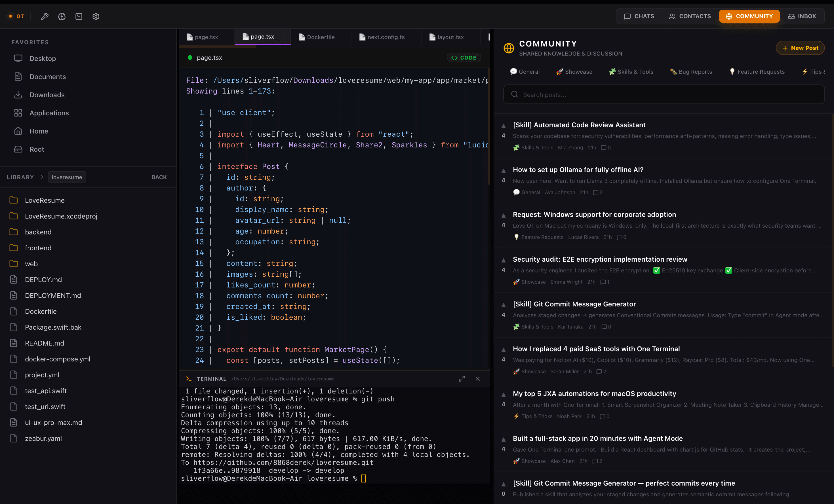Open the settings gear icon

coord(96,16)
